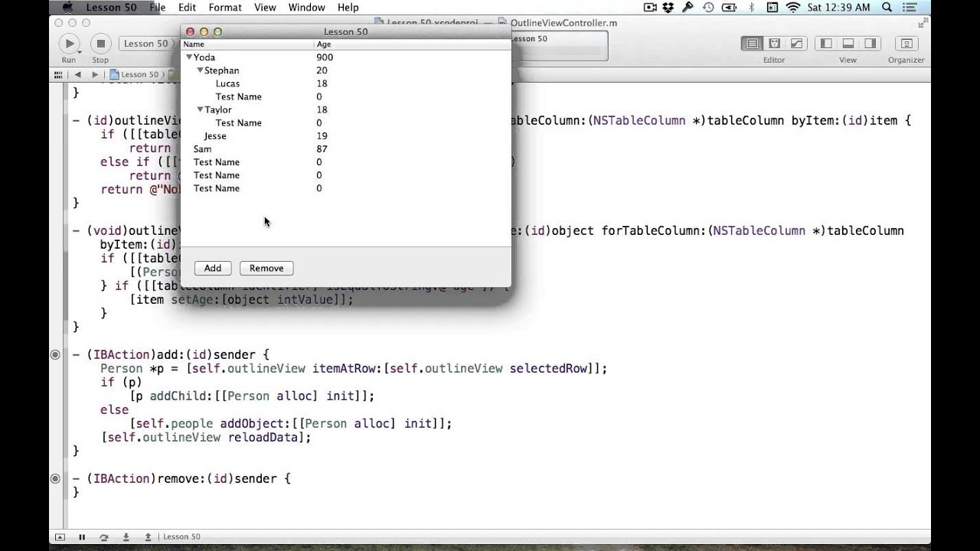Screen dimensions: 980x551
Task: Open the Help menu
Action: pyautogui.click(x=348, y=8)
